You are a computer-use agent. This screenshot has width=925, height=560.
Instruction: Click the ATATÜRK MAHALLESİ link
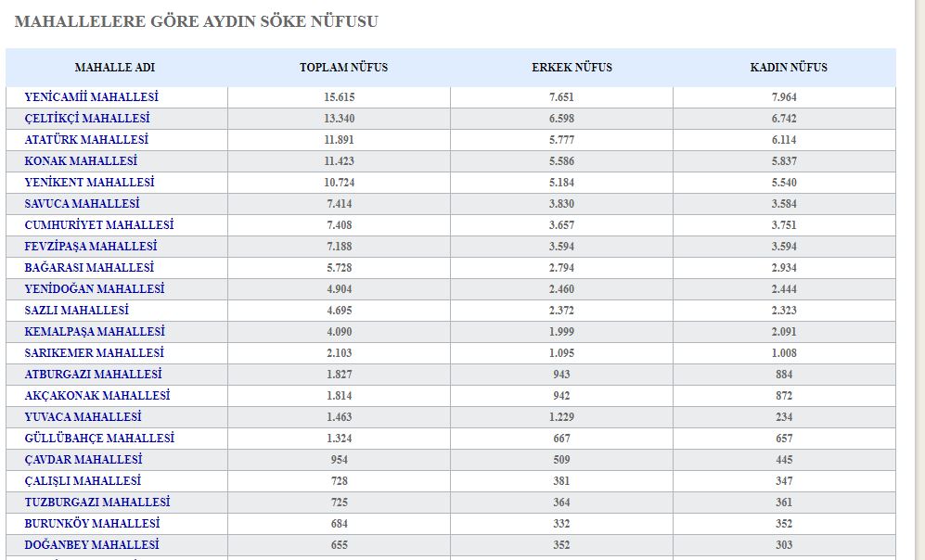click(86, 139)
